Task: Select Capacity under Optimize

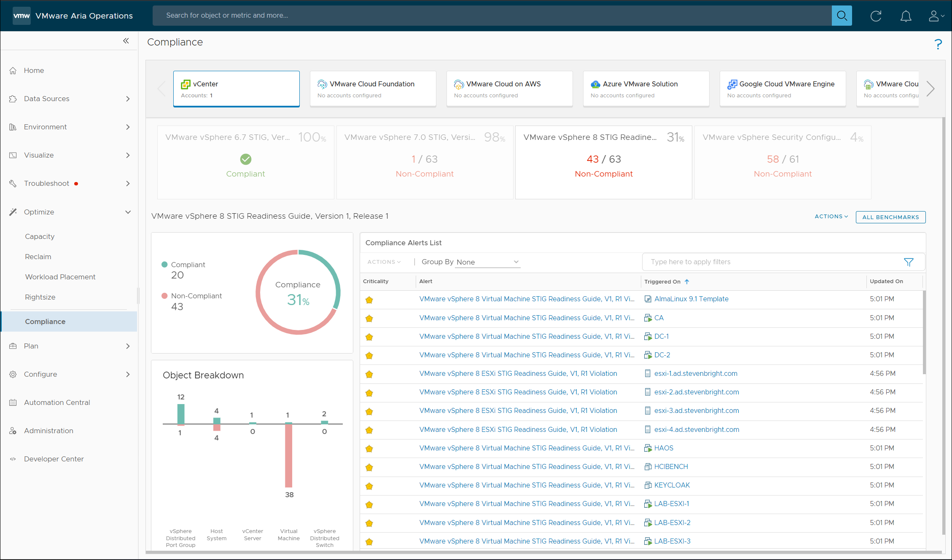Action: click(40, 236)
